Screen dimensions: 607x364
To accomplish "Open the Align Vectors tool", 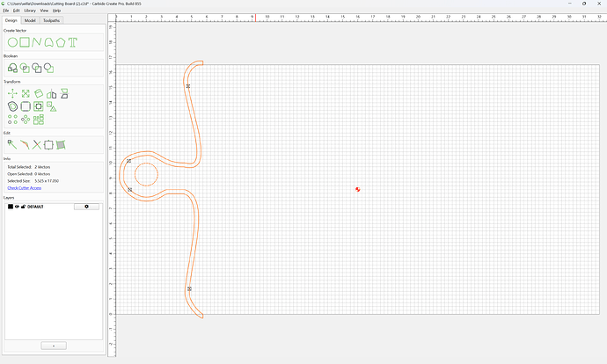I will tap(52, 106).
